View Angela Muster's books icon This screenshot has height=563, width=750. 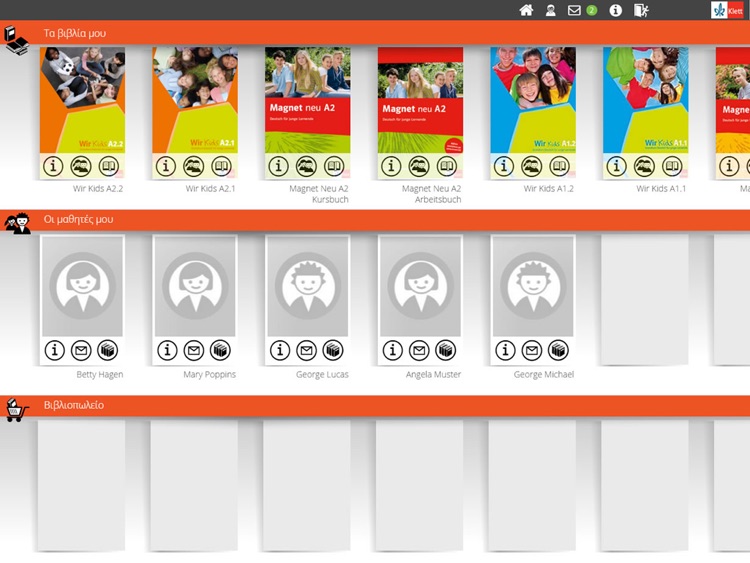(445, 351)
